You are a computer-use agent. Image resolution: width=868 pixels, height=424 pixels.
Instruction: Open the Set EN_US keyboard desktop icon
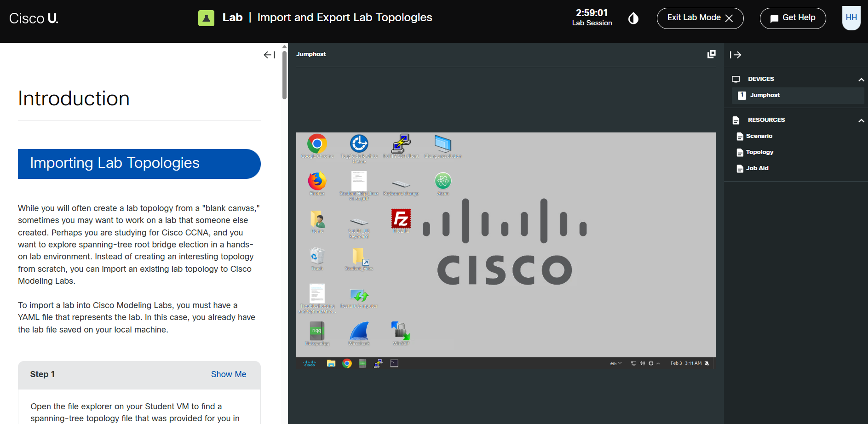click(359, 227)
